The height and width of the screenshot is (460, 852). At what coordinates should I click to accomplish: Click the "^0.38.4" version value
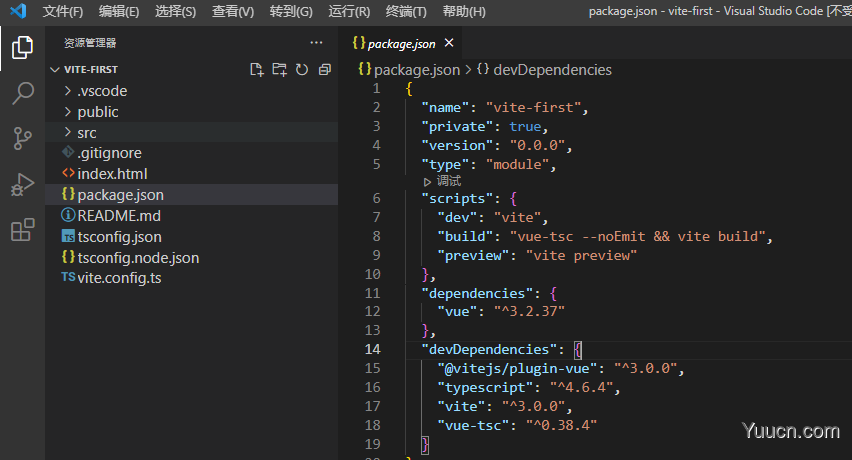click(x=561, y=425)
